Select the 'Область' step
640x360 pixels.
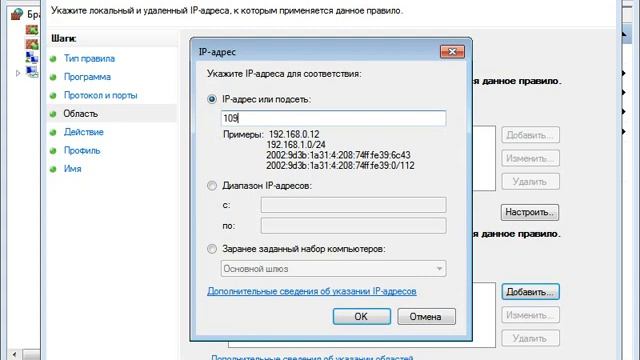(x=80, y=113)
